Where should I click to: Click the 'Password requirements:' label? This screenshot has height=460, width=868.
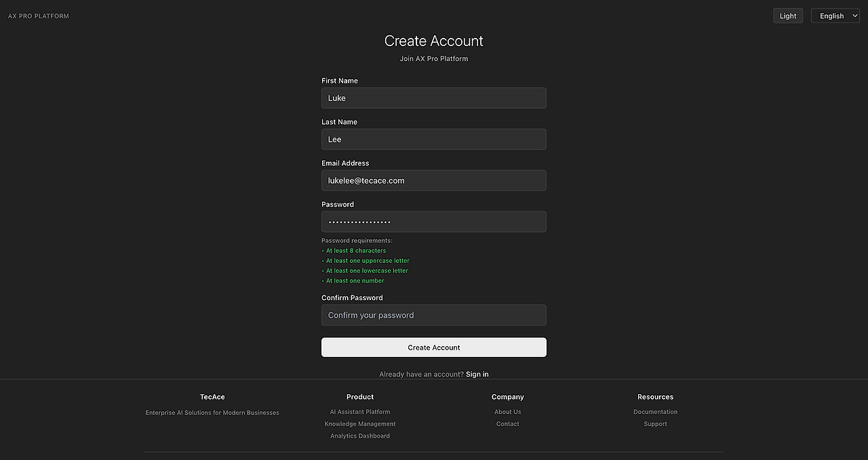(x=357, y=241)
